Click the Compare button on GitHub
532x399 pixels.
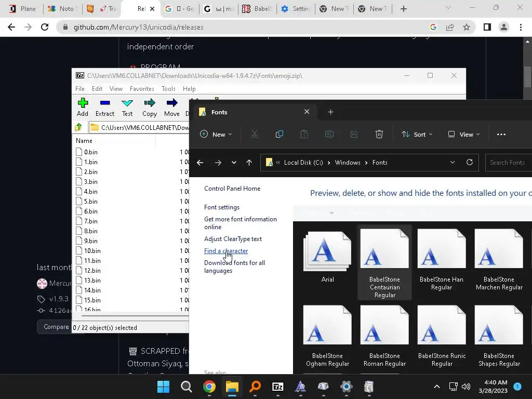(x=55, y=327)
